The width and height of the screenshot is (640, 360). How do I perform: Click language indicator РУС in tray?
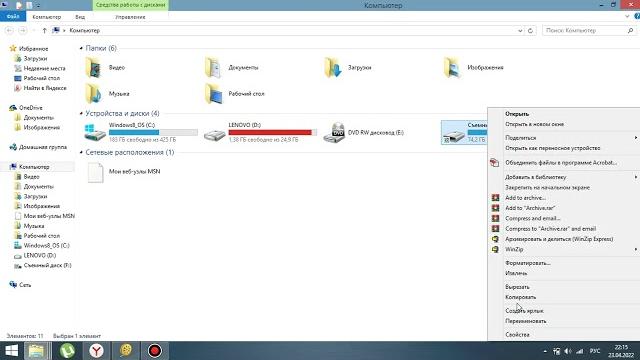[595, 351]
